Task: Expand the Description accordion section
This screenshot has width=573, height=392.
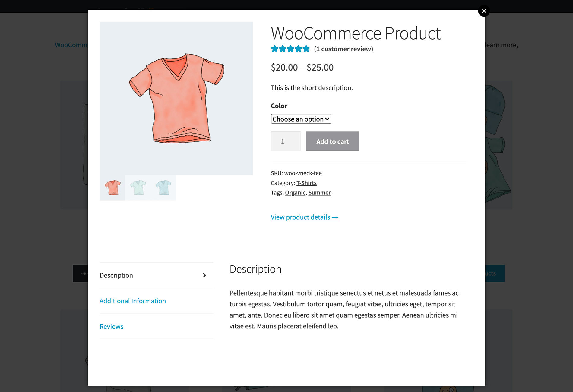Action: point(116,275)
